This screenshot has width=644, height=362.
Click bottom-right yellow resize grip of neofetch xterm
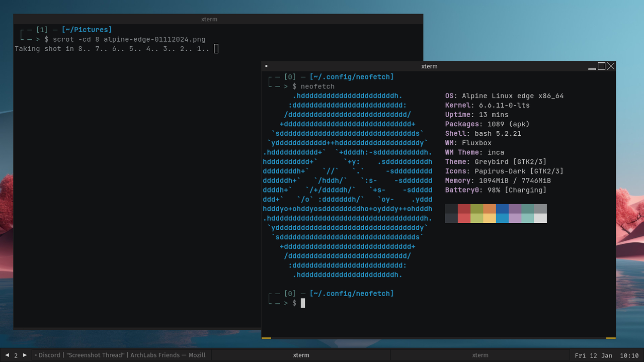[x=611, y=338]
